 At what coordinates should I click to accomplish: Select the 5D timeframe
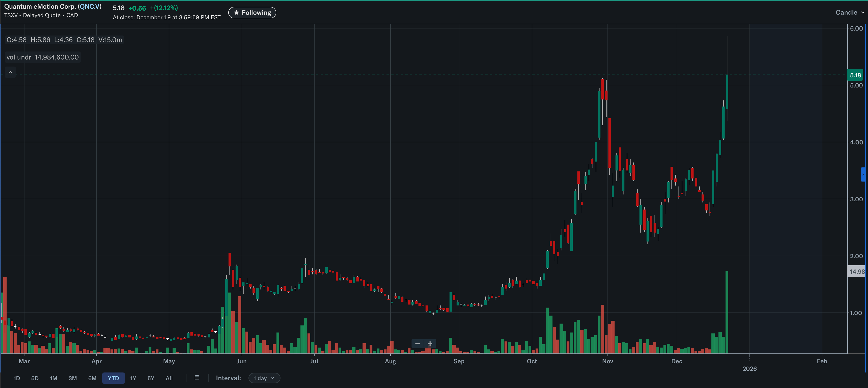[35, 378]
